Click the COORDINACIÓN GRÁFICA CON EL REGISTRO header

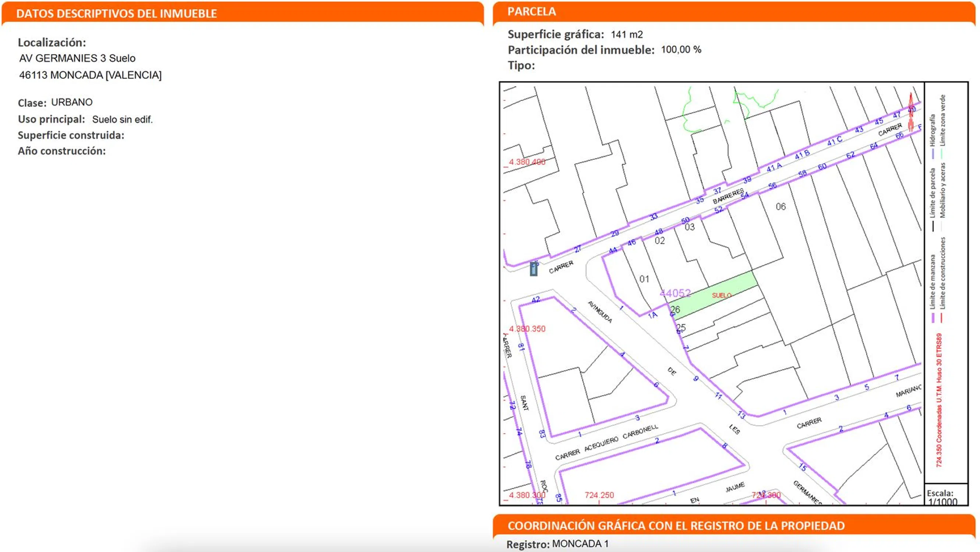[x=676, y=526]
